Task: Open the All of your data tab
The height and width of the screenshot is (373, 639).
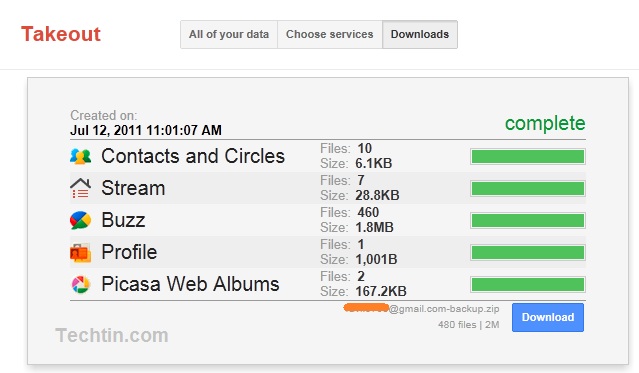Action: pyautogui.click(x=229, y=35)
